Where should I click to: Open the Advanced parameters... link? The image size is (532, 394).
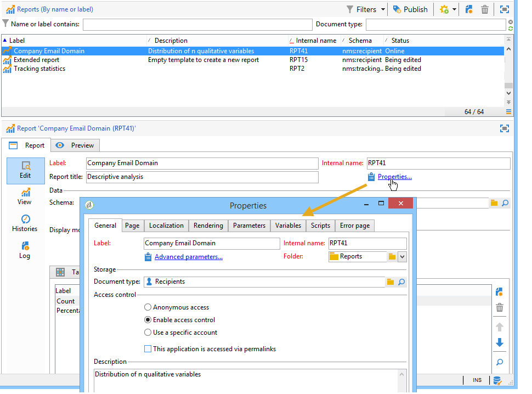pos(189,257)
